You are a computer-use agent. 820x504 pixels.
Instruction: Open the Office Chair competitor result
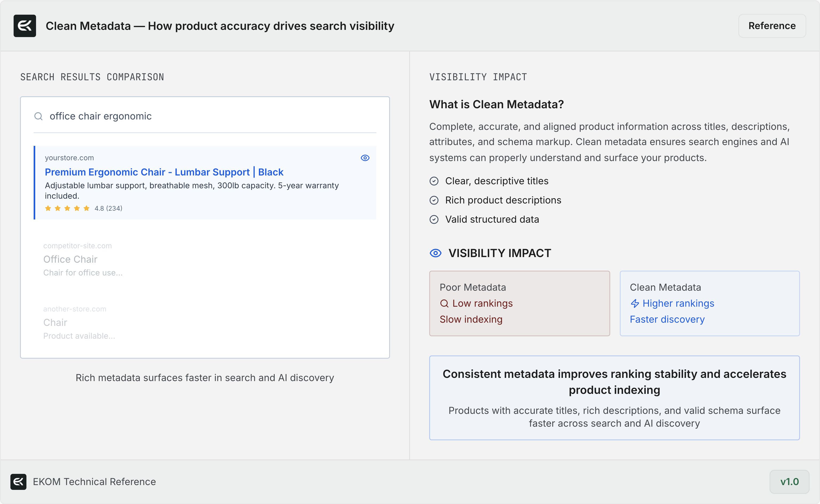[70, 259]
